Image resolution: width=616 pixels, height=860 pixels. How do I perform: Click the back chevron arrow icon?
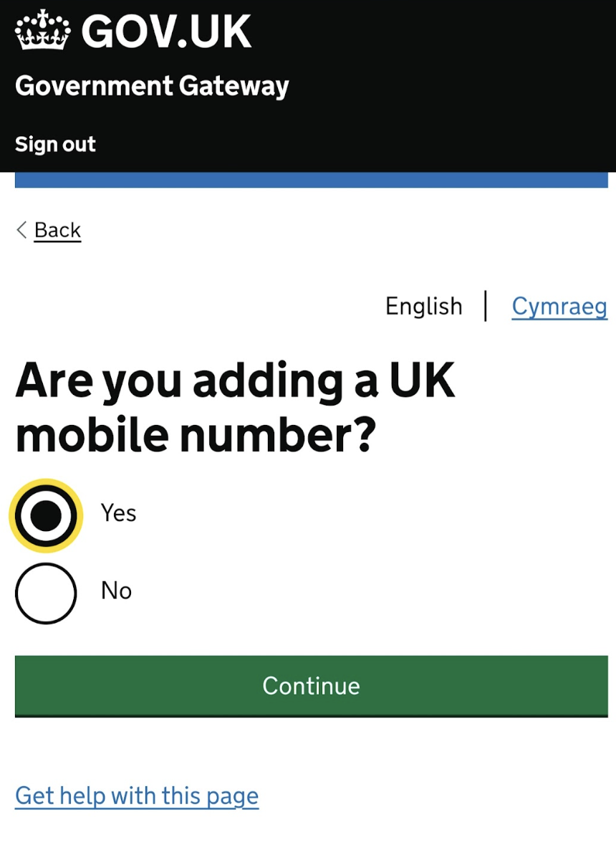[21, 230]
